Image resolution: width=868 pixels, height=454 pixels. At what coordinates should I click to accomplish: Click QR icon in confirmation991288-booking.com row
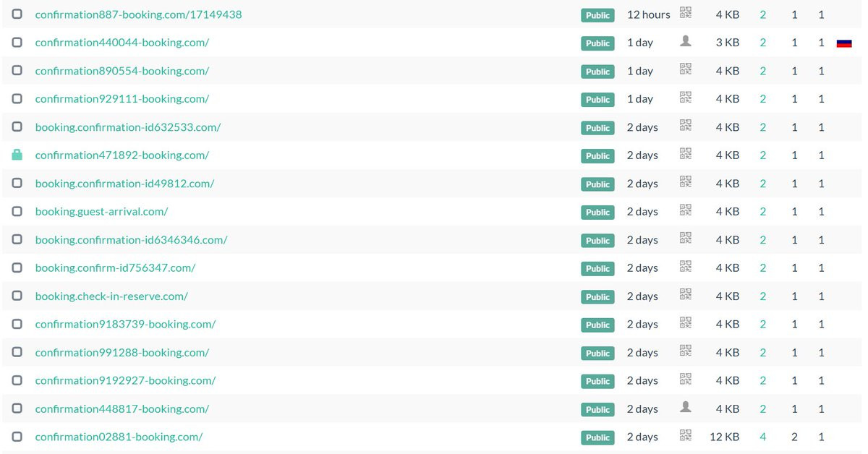[686, 351]
